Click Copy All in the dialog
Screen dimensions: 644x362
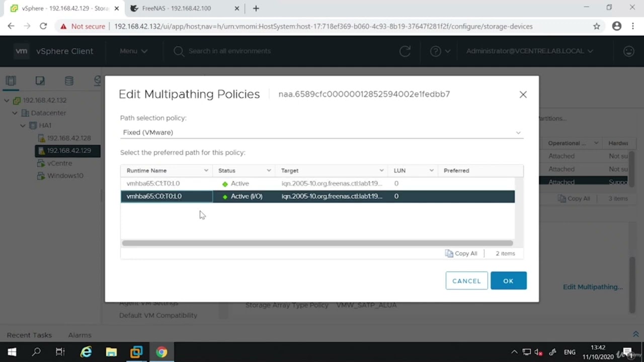(461, 253)
